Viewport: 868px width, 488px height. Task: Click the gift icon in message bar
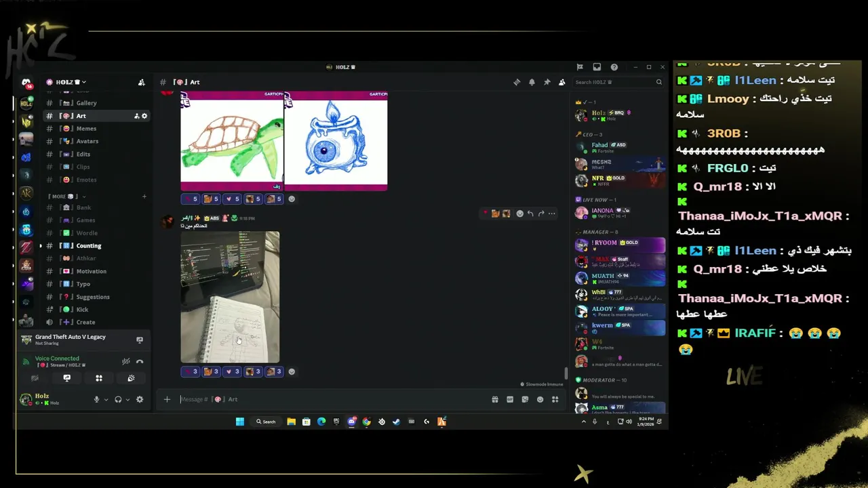click(495, 399)
